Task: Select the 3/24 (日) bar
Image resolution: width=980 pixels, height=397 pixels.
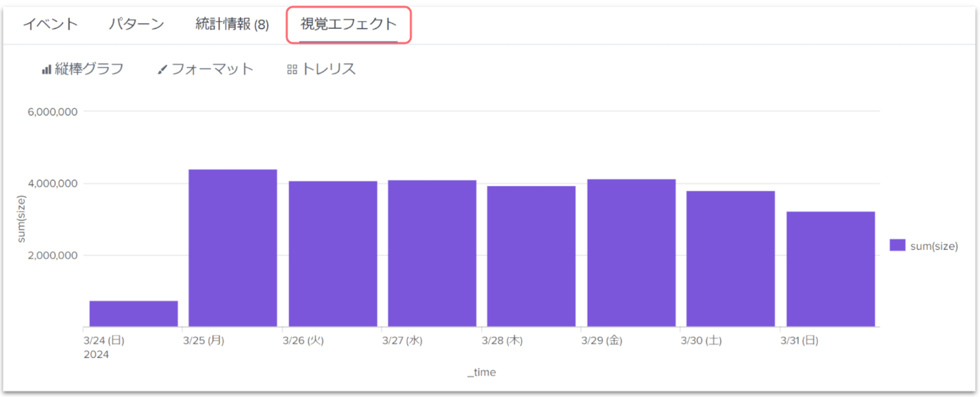Action: [133, 314]
